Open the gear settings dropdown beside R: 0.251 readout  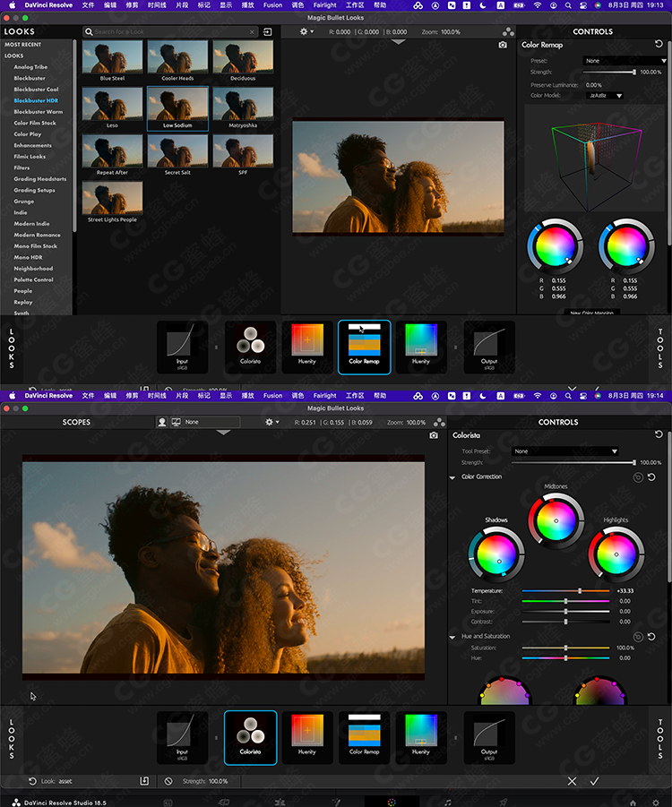271,422
